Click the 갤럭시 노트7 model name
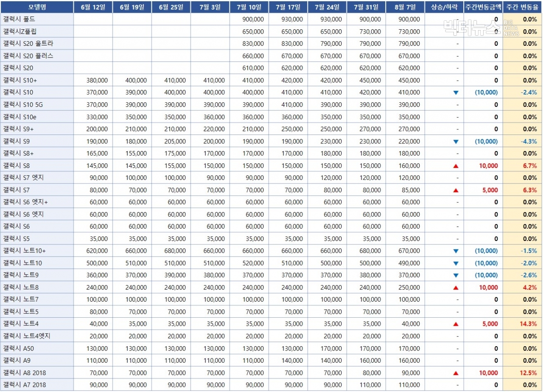The width and height of the screenshot is (543, 392). point(21,300)
